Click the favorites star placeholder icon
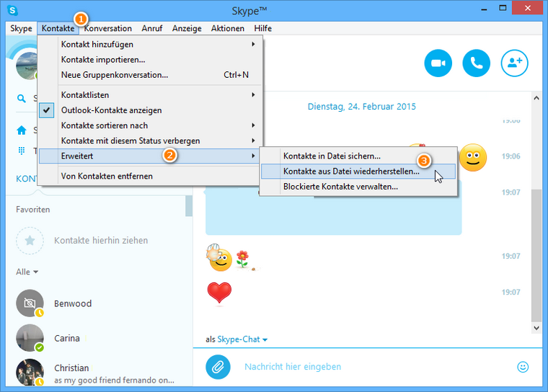The height and width of the screenshot is (392, 548). pyautogui.click(x=30, y=241)
